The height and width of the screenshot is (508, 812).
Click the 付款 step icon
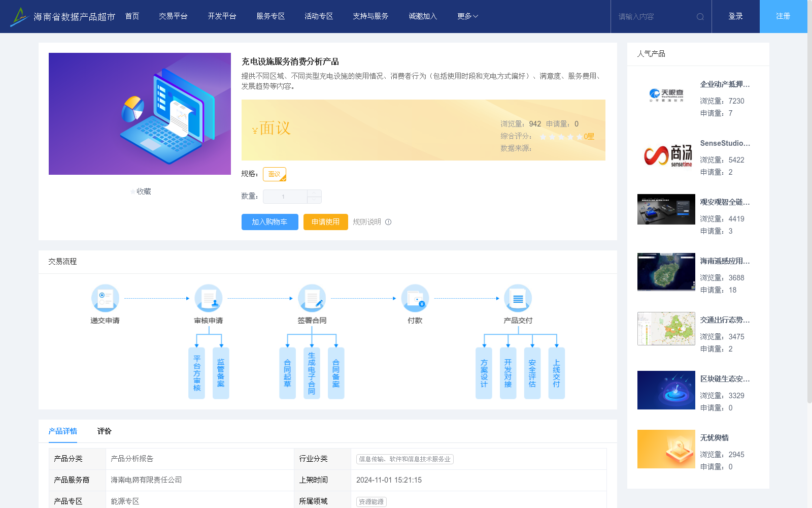coord(415,298)
